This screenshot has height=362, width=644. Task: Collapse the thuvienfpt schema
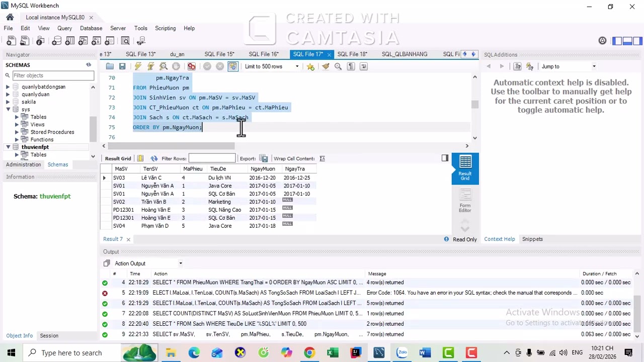tap(8, 147)
